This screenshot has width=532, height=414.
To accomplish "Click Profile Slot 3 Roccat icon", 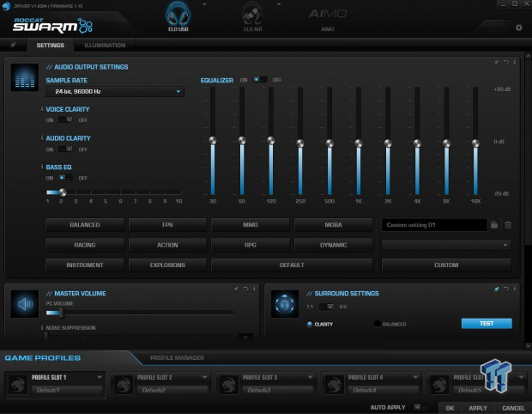I will (x=229, y=385).
